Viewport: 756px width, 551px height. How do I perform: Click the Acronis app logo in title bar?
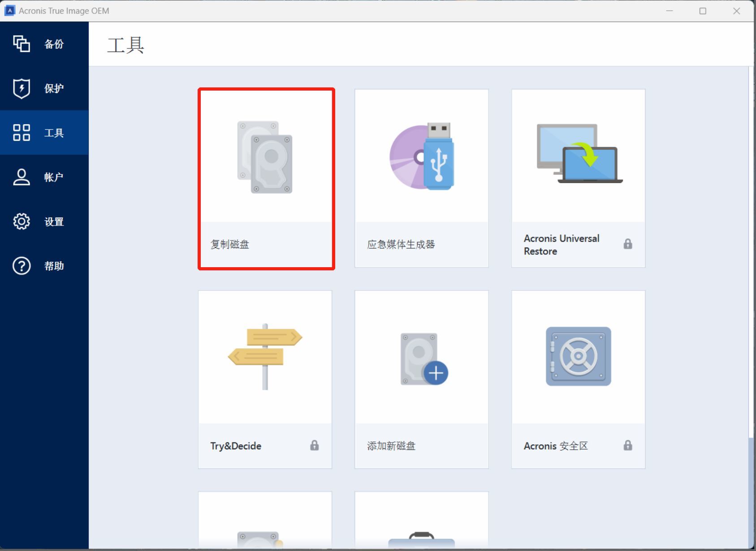(9, 10)
